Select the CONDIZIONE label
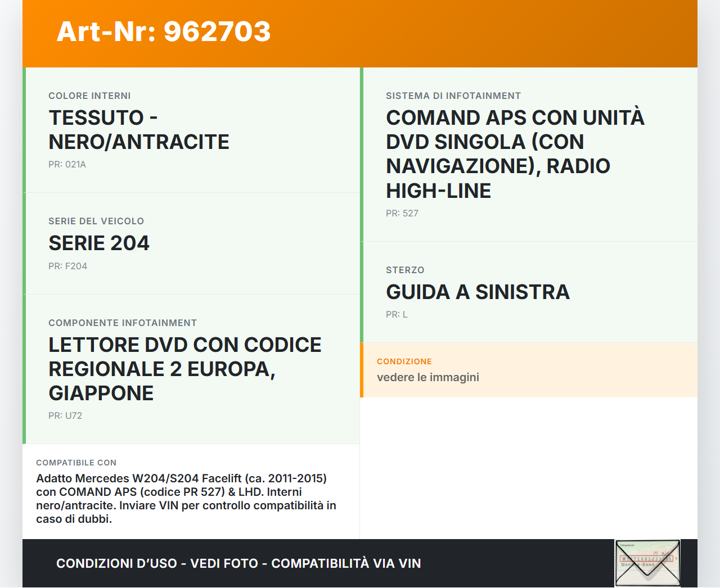The width and height of the screenshot is (720, 588). (404, 361)
